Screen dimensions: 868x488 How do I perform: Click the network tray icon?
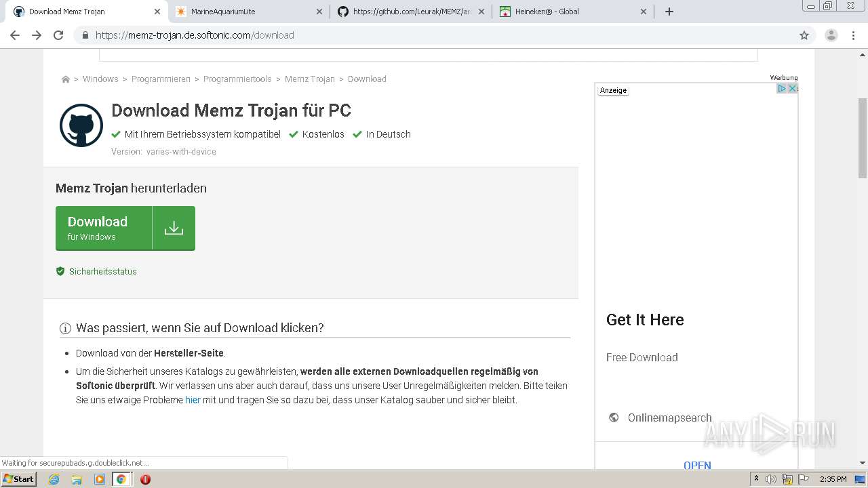(787, 479)
